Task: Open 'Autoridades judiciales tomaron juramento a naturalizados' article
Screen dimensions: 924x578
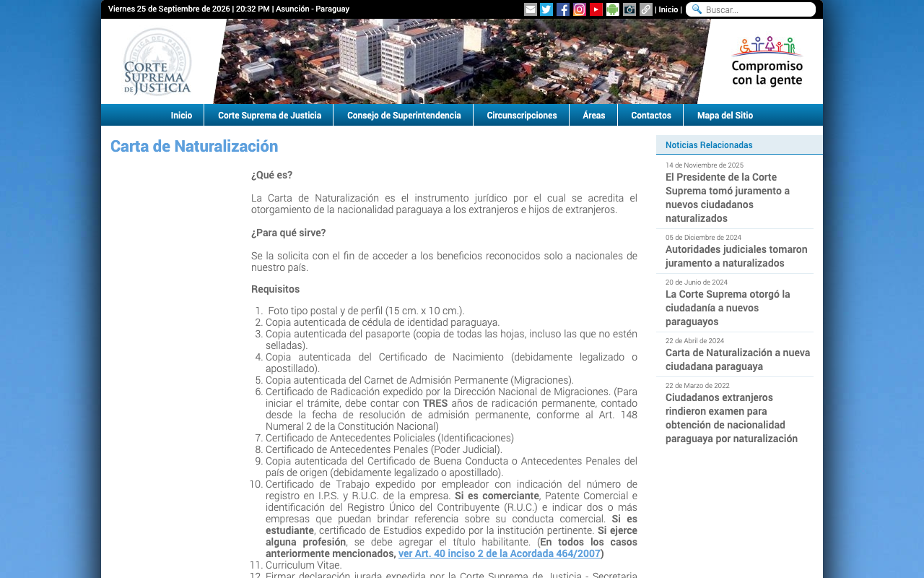Action: pos(736,256)
